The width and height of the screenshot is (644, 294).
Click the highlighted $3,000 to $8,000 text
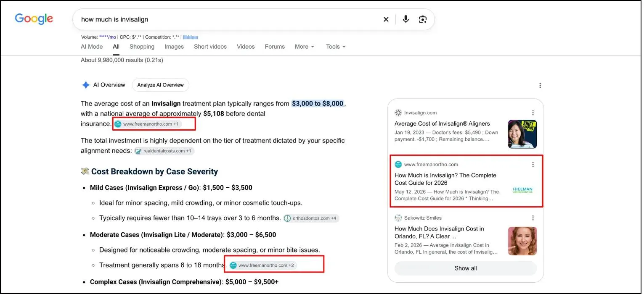[x=318, y=103]
